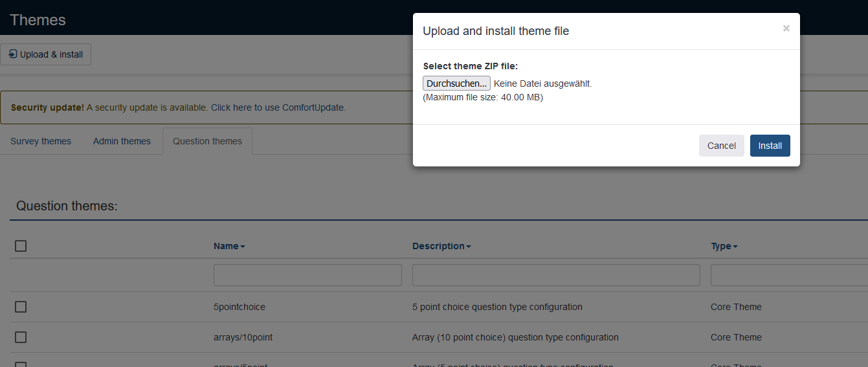Switch to the Admin themes tab
Screen dimensions: 868x367
122,141
